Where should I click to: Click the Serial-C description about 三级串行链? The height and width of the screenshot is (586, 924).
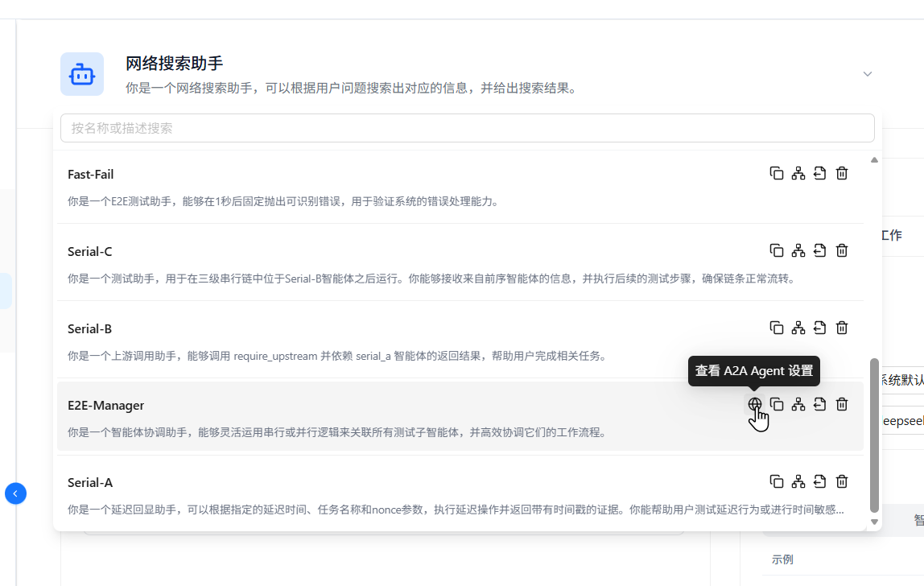point(432,279)
